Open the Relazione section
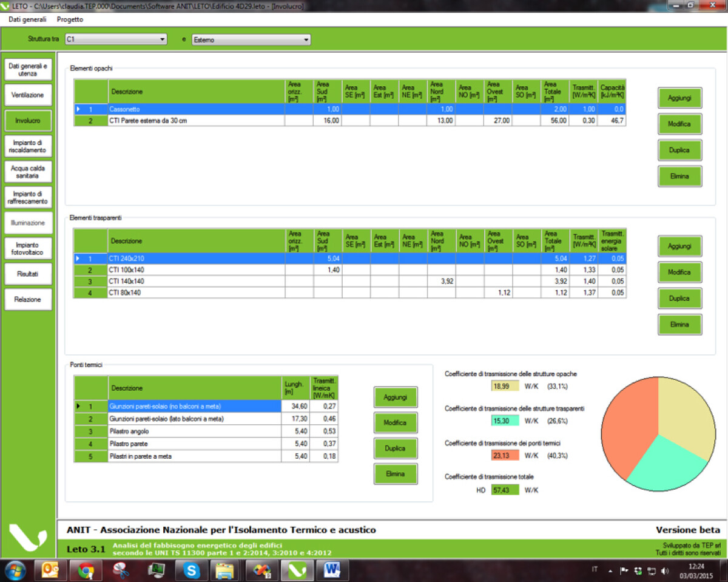The width and height of the screenshot is (728, 582). tap(28, 299)
